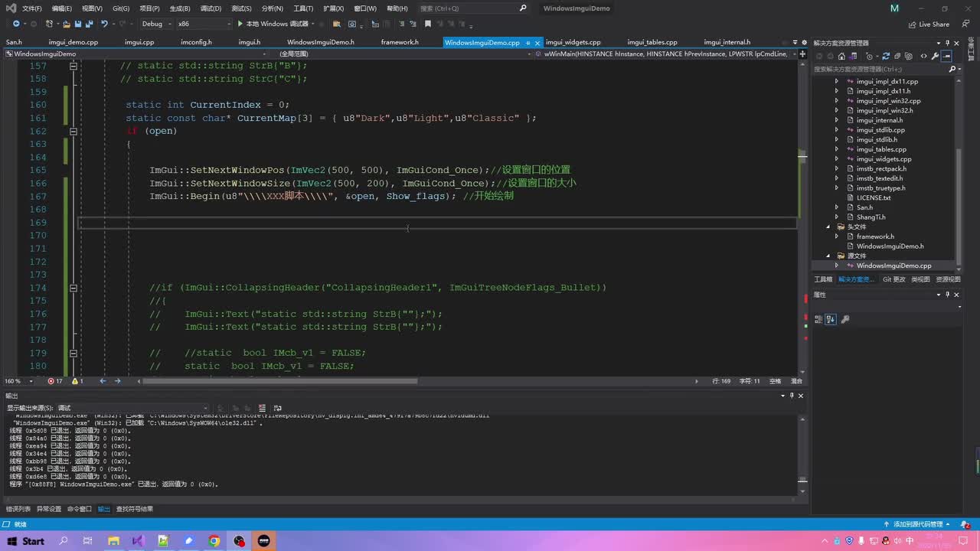This screenshot has width=980, height=551.
Task: Click the Undo toolbar icon
Action: coord(104,24)
